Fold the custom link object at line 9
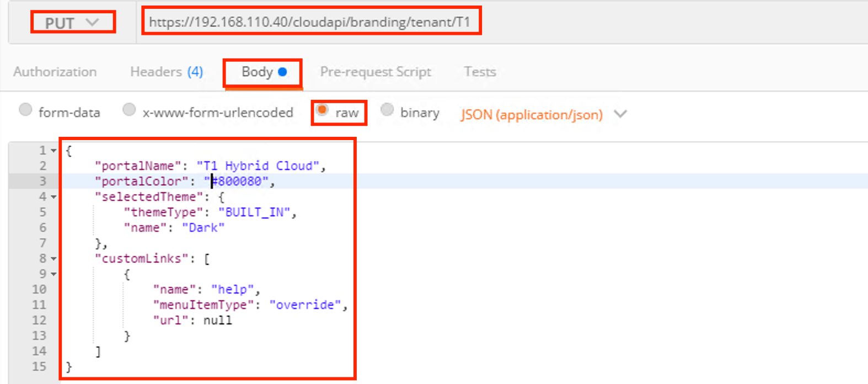Viewport: 868px width, 384px height. (x=53, y=274)
